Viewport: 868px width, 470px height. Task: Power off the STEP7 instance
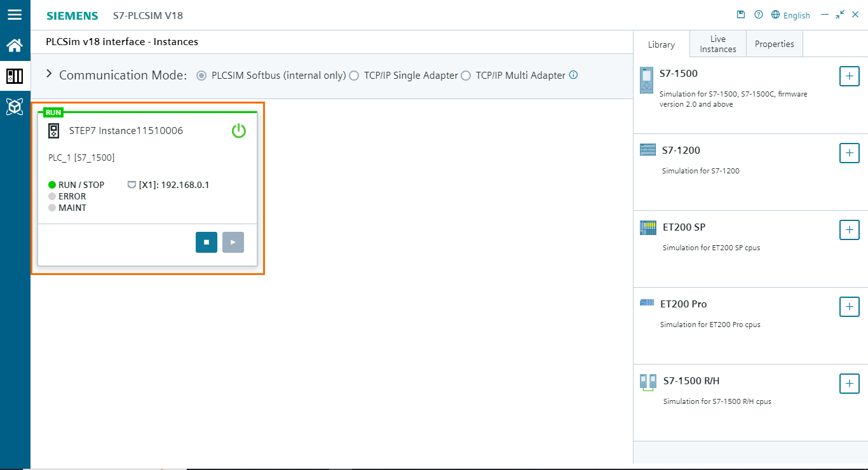238,131
